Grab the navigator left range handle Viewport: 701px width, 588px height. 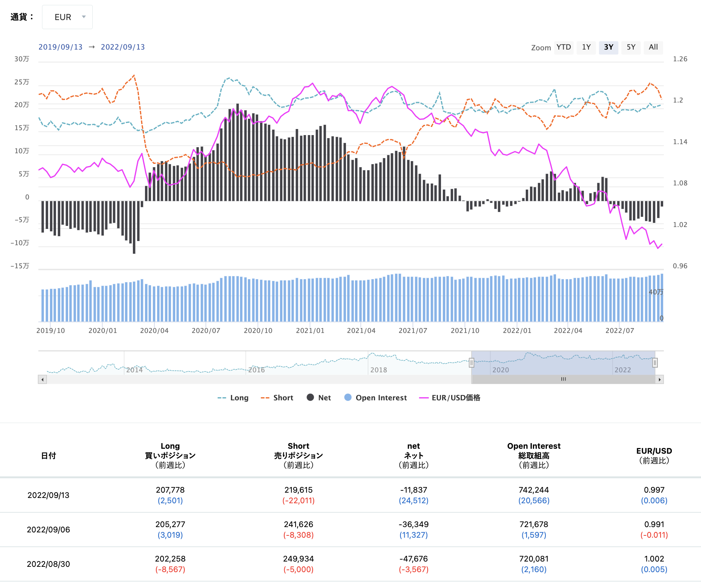472,363
